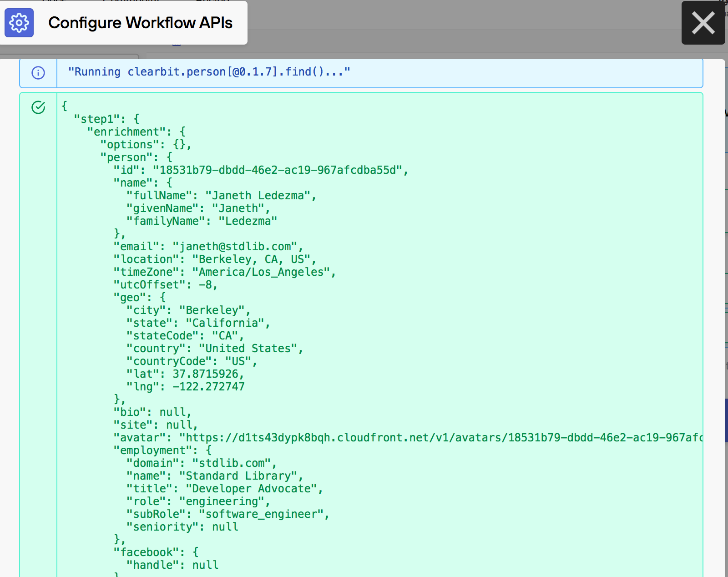Click the "site": null line
Screen dimensions: 728x577
[156, 425]
